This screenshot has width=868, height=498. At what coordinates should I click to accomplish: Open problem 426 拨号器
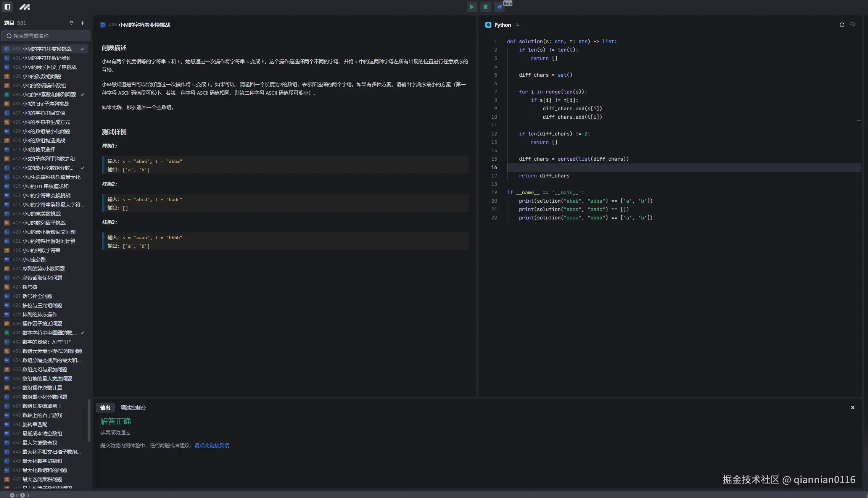click(x=30, y=287)
